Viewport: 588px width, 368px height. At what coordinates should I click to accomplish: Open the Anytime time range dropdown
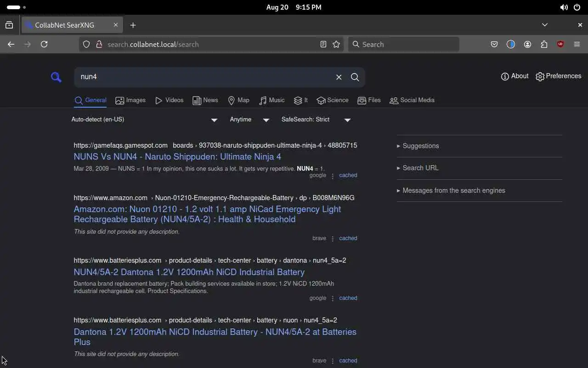point(249,120)
